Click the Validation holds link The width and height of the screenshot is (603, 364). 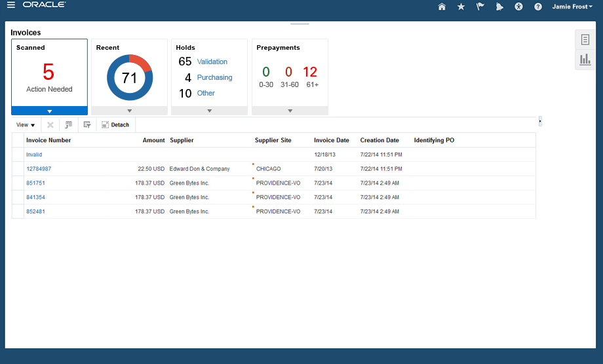point(212,62)
